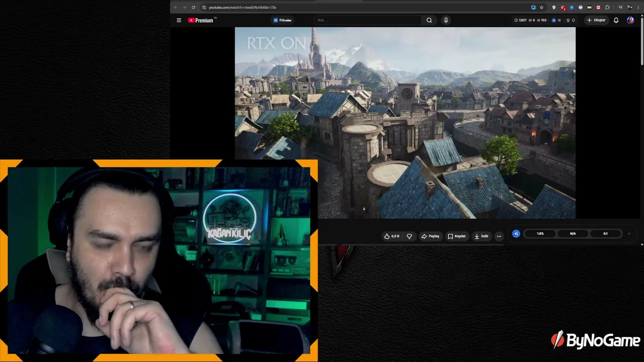The width and height of the screenshot is (644, 362).
Task: Download the video with İndir
Action: pyautogui.click(x=481, y=236)
